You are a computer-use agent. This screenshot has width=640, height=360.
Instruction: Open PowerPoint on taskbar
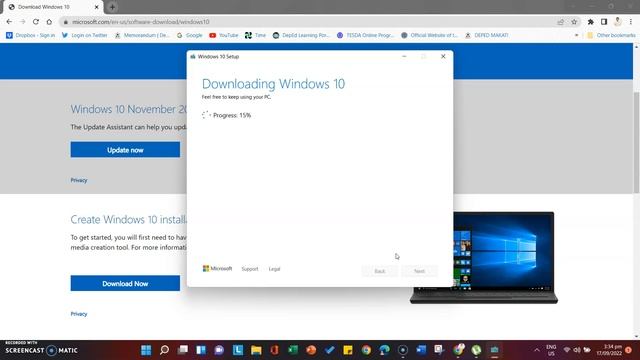311,350
